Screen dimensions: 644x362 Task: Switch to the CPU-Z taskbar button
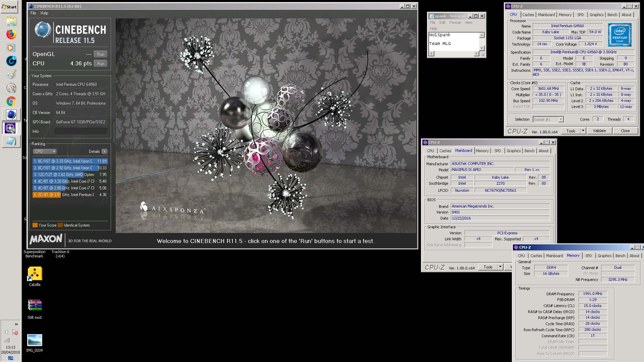11,128
